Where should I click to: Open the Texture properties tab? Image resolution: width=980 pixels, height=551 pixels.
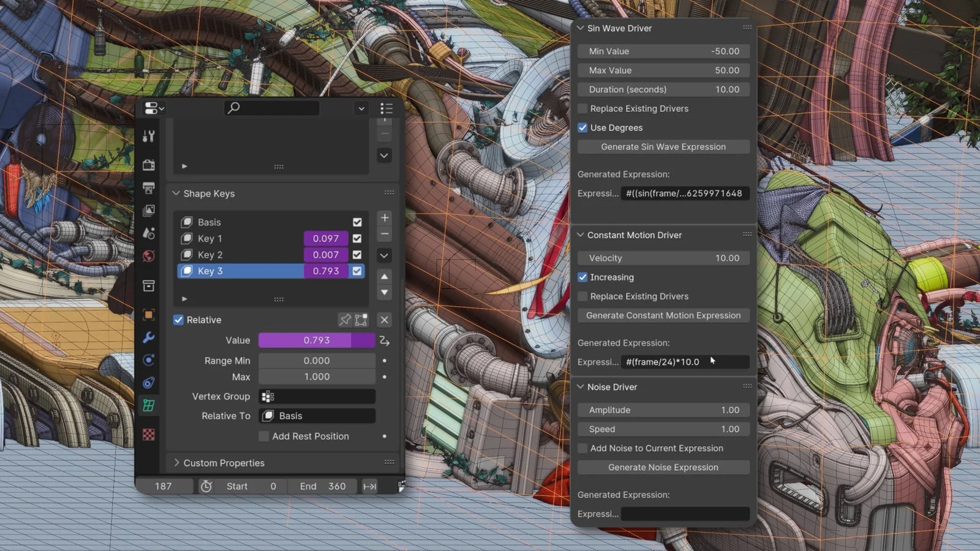pos(149,435)
